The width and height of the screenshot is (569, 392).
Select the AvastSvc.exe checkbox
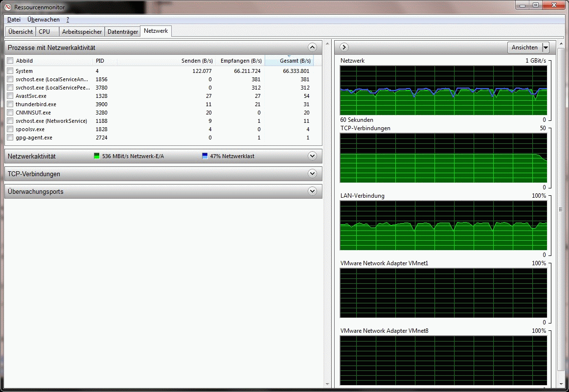point(10,96)
